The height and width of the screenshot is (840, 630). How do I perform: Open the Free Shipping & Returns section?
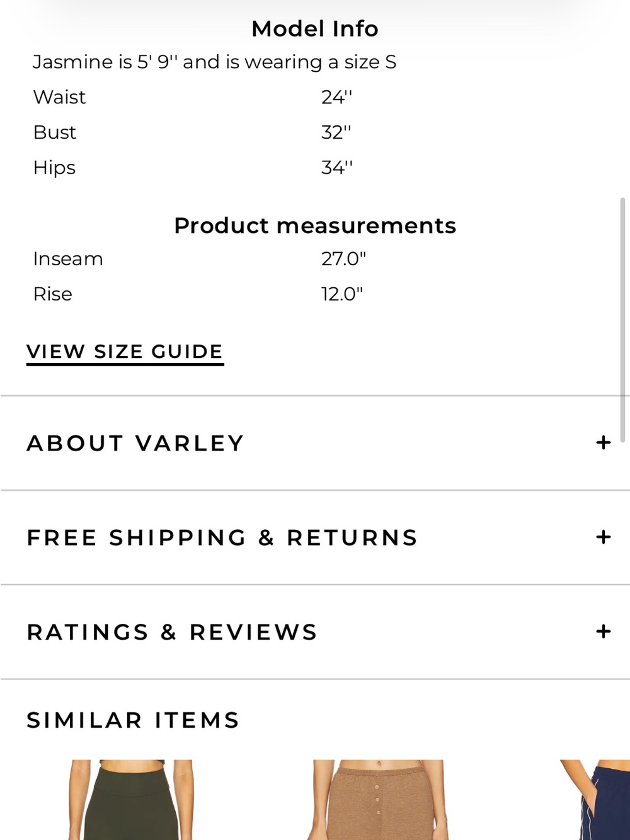pyautogui.click(x=315, y=538)
